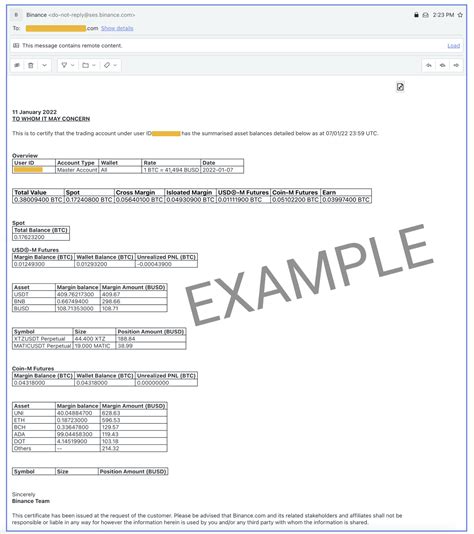Open the move-to-folder dropdown

[x=89, y=65]
